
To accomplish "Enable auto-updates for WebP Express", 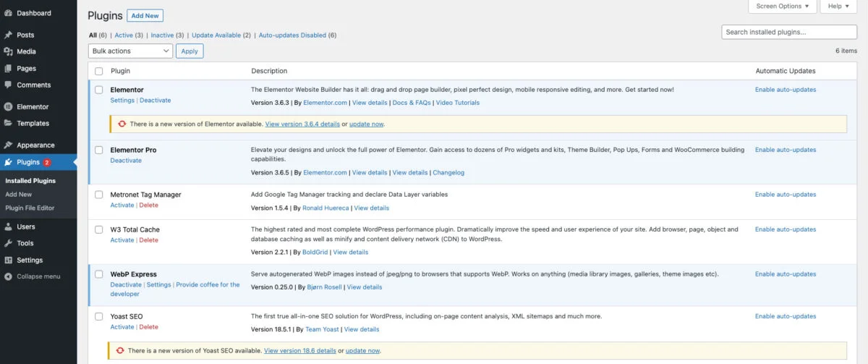I will [786, 274].
